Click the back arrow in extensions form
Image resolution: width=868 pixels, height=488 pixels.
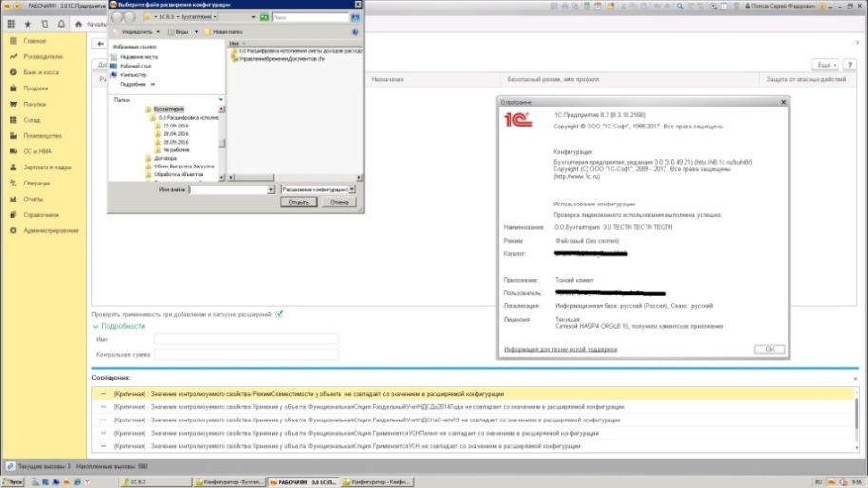point(100,43)
